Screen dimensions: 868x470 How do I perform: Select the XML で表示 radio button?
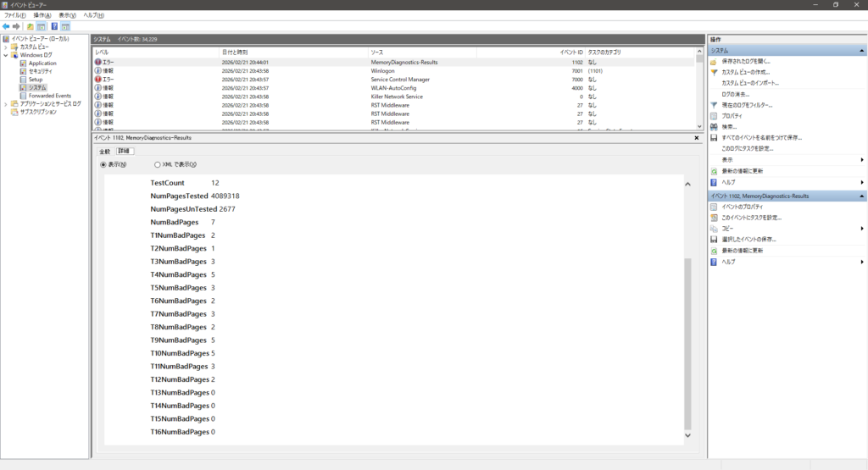click(x=158, y=164)
